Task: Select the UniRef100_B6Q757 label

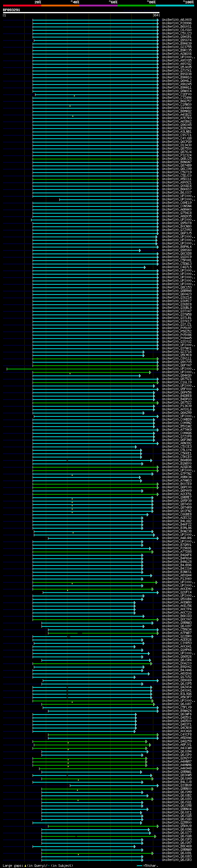Action: pyautogui.click(x=177, y=101)
